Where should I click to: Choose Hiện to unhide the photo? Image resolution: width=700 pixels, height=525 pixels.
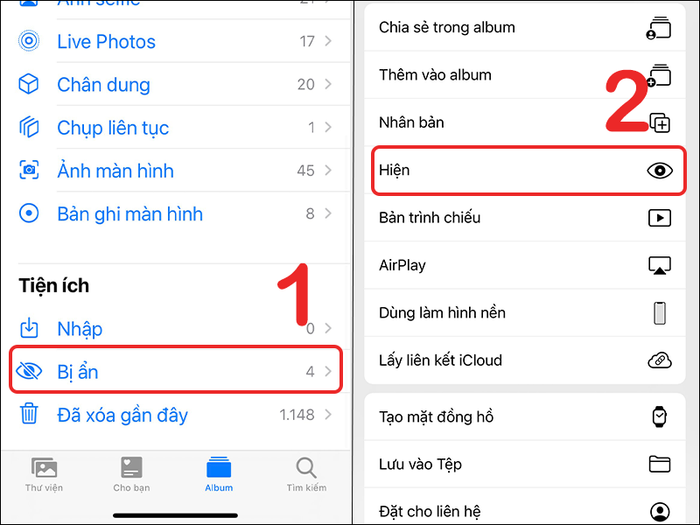tap(529, 170)
